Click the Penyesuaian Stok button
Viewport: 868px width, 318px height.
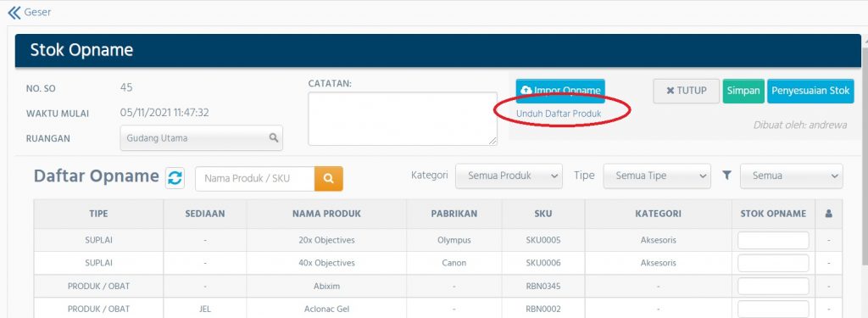click(810, 91)
